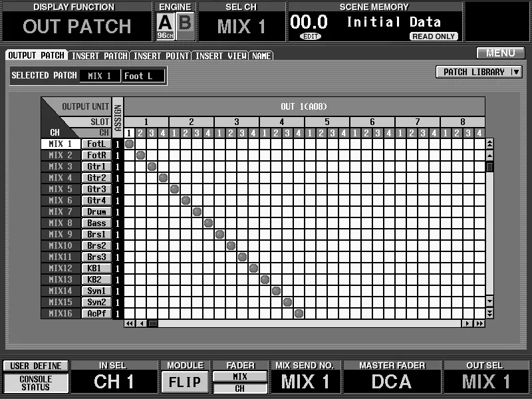
Task: Click the IN SEL CH 1 display
Action: click(x=114, y=381)
